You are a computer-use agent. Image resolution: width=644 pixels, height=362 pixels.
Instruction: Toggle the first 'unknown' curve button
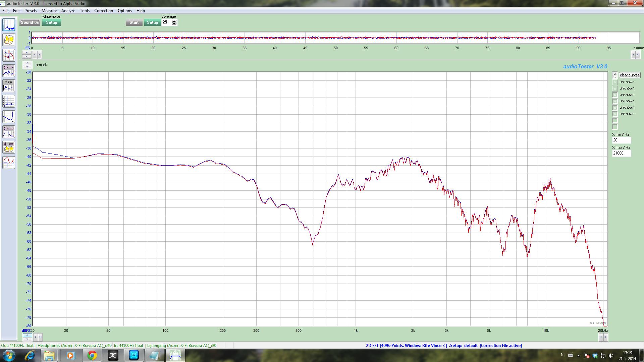point(615,82)
